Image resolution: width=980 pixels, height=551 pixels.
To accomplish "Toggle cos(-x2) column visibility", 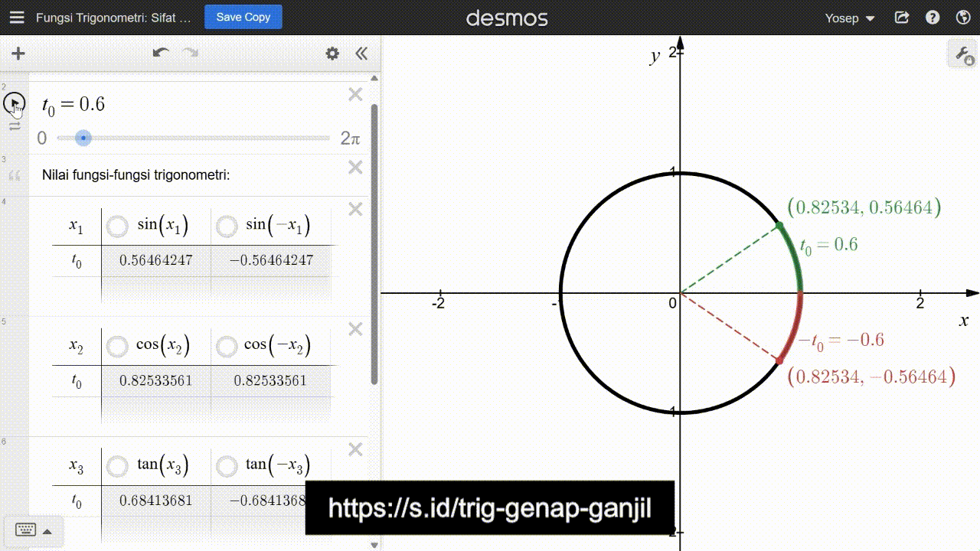I will pyautogui.click(x=227, y=347).
